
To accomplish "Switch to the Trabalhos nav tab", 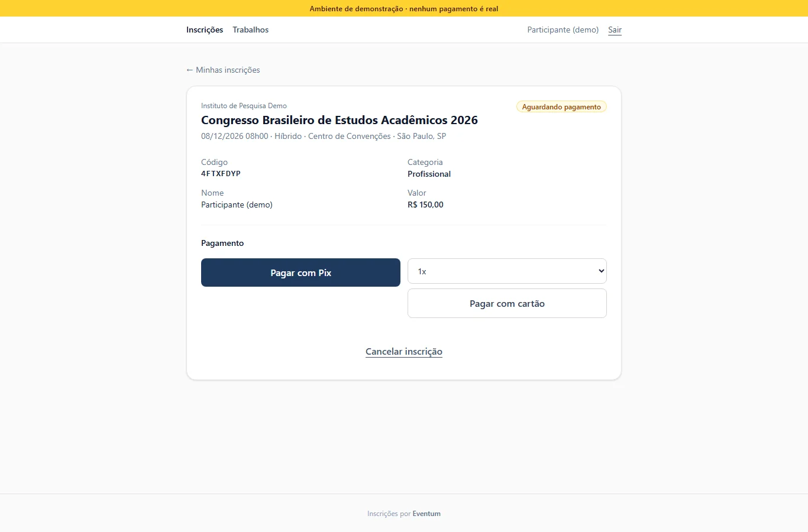I will click(250, 30).
